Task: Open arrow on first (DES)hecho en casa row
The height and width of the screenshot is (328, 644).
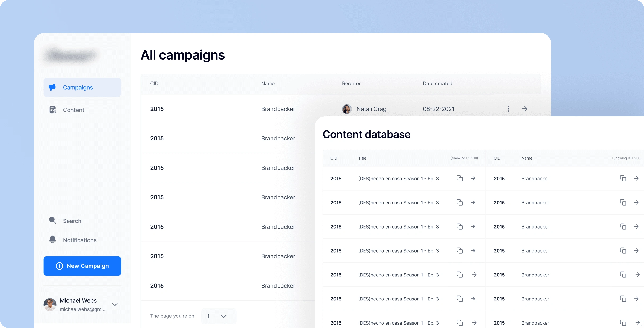Action: (473, 179)
